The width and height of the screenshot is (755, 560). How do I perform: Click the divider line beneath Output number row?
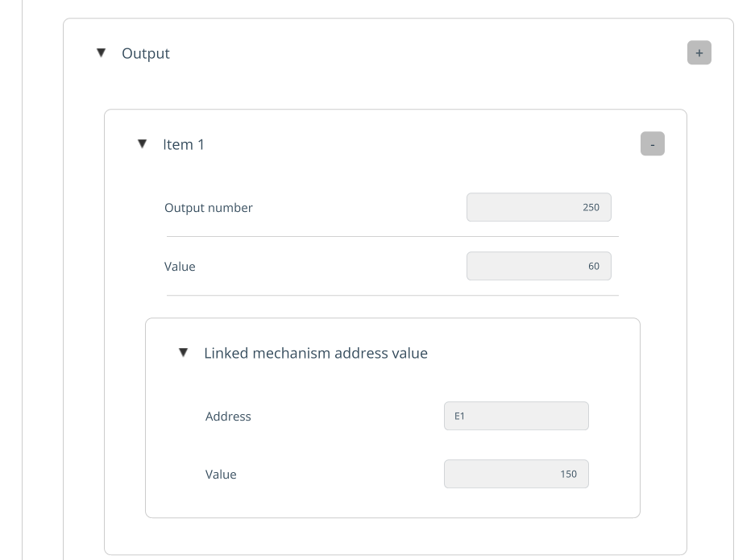[x=392, y=236]
